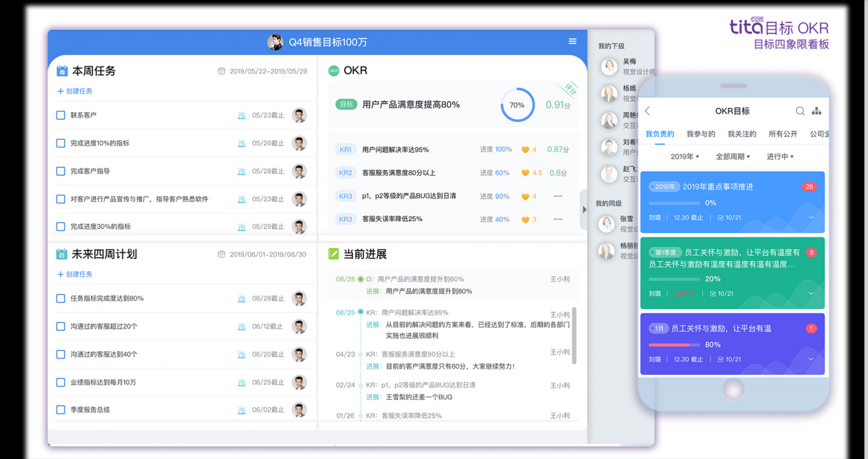
Task: Expand the 2019年重点事项推进 card chevron
Action: 811,218
